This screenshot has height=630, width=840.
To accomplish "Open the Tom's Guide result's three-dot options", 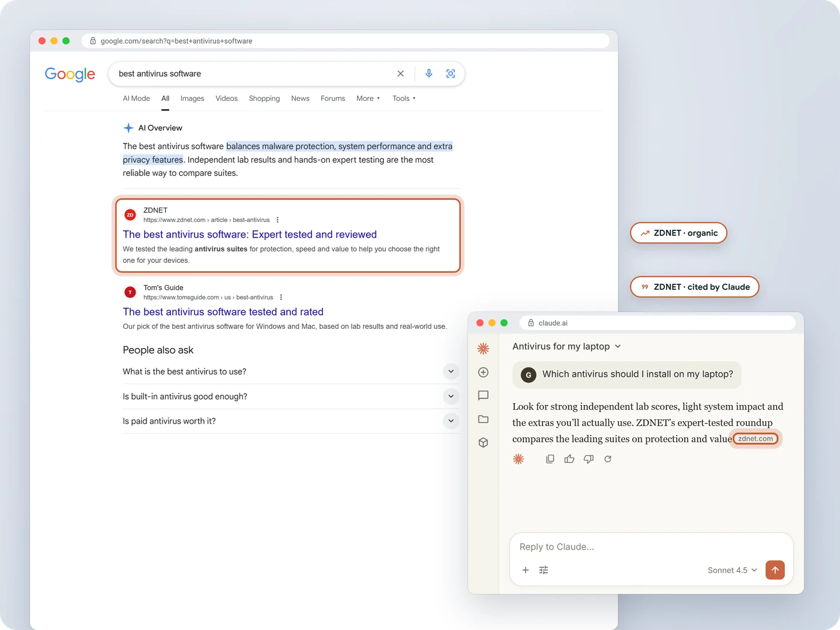I will coord(281,298).
